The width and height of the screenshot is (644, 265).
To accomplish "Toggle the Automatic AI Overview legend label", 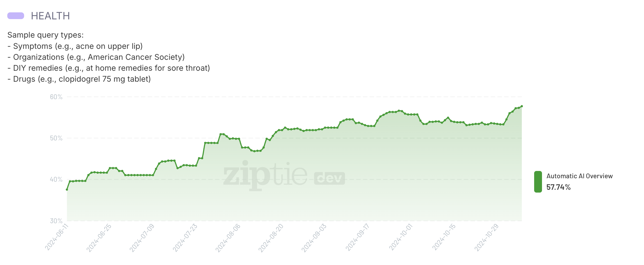I will tap(579, 176).
